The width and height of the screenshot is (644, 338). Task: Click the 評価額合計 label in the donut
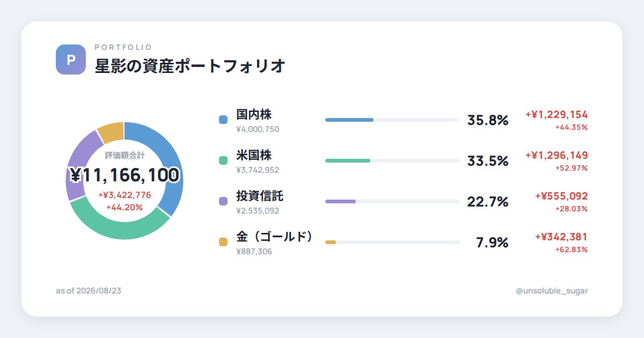coord(125,156)
